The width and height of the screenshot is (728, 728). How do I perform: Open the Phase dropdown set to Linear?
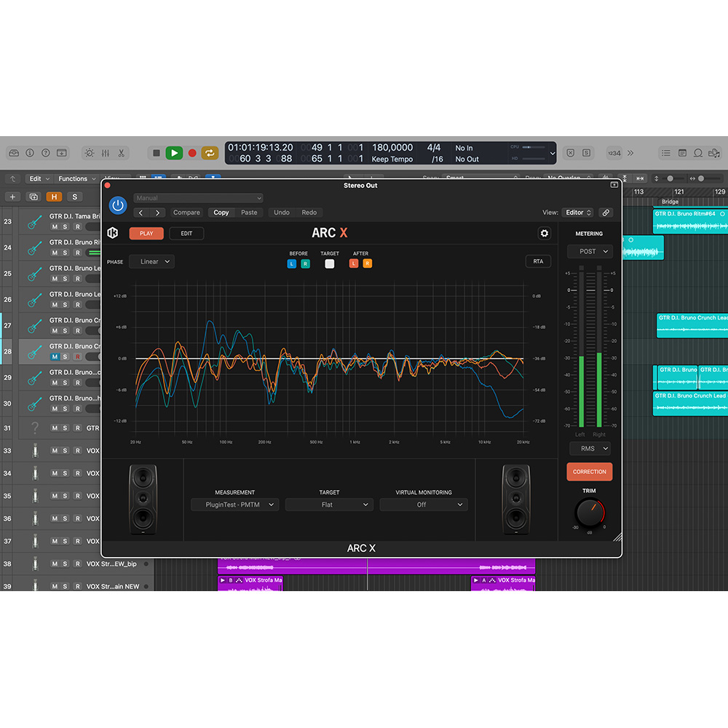[151, 261]
